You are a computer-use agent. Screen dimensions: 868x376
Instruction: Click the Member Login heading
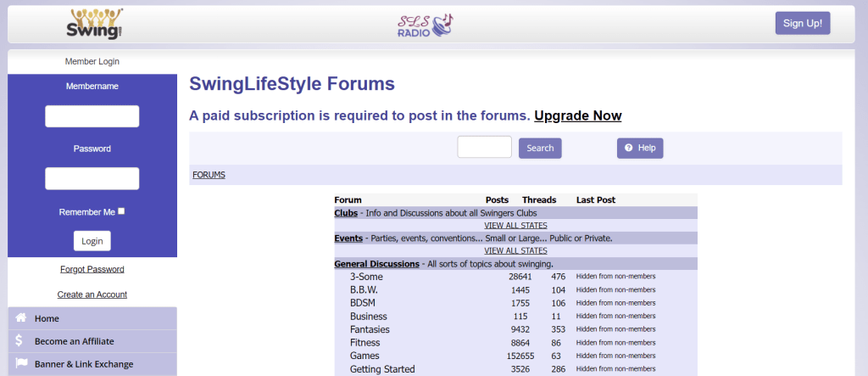pos(92,62)
